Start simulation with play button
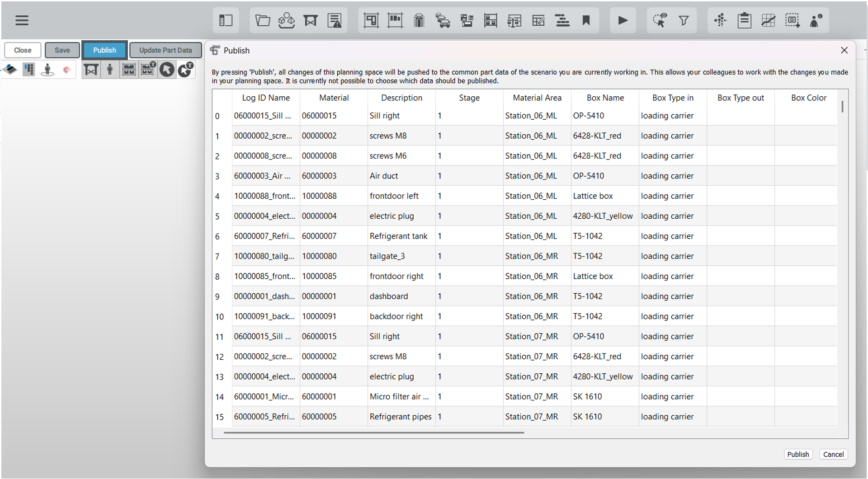The height and width of the screenshot is (479, 868). point(623,20)
